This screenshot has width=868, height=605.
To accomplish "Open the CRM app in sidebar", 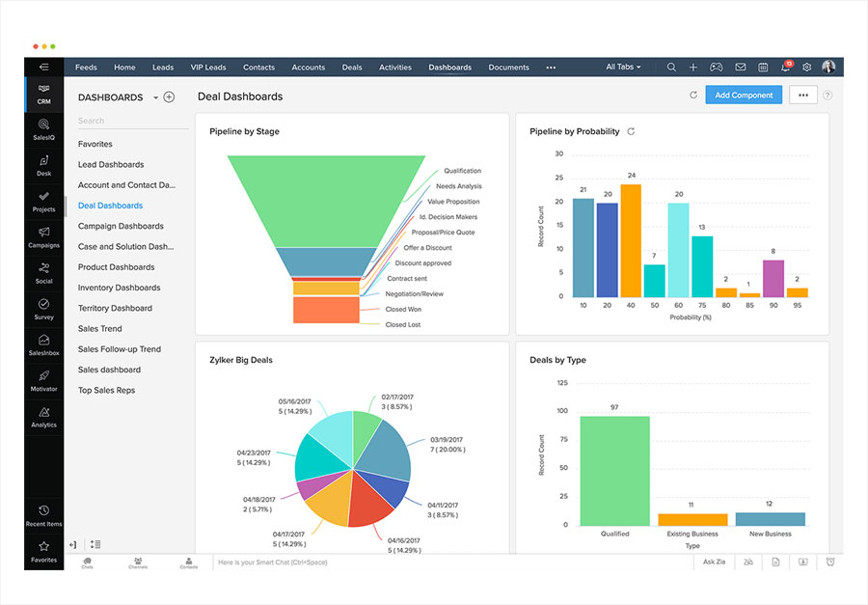I will click(x=43, y=95).
